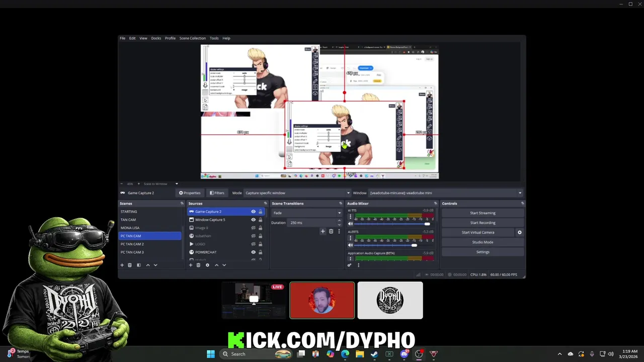Move scene up arrow in Scenes toolbar
The height and width of the screenshot is (362, 644).
coord(147,265)
